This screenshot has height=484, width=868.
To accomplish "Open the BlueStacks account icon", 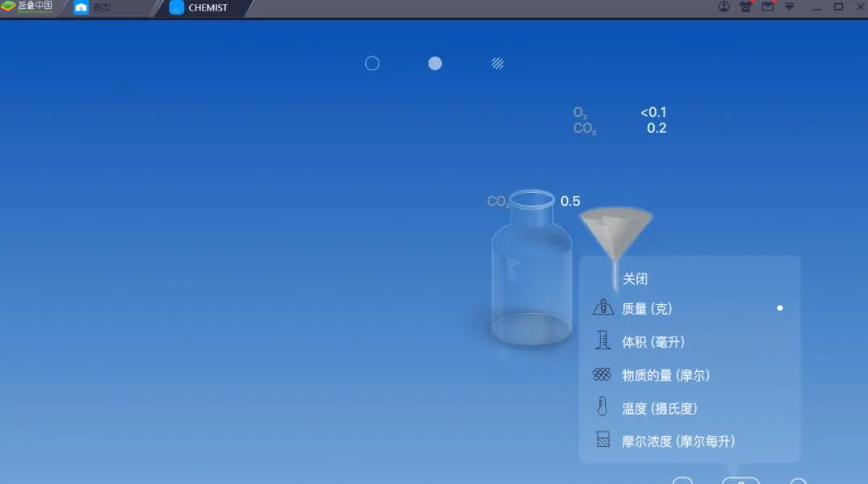I will [724, 6].
